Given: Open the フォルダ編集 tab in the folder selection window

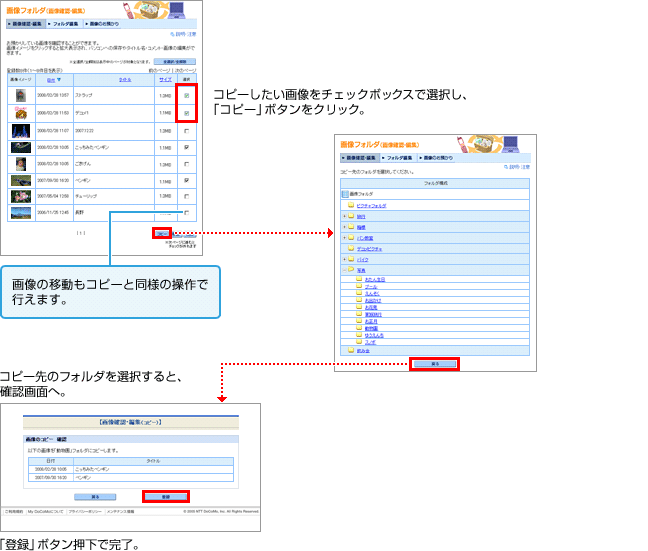Looking at the screenshot, I should click(398, 158).
